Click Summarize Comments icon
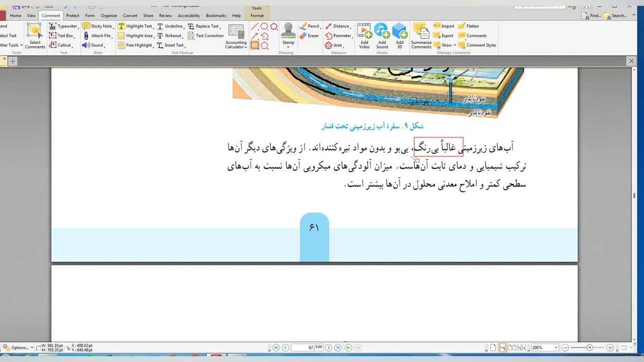This screenshot has height=362, width=644. [421, 36]
